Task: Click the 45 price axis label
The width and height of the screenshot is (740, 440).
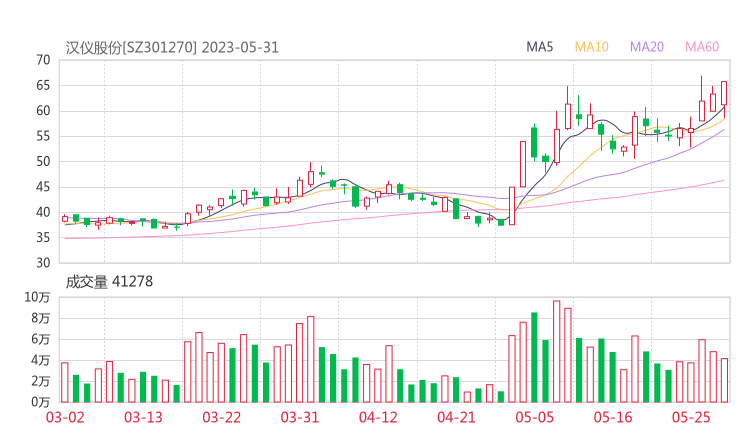Action: 43,187
